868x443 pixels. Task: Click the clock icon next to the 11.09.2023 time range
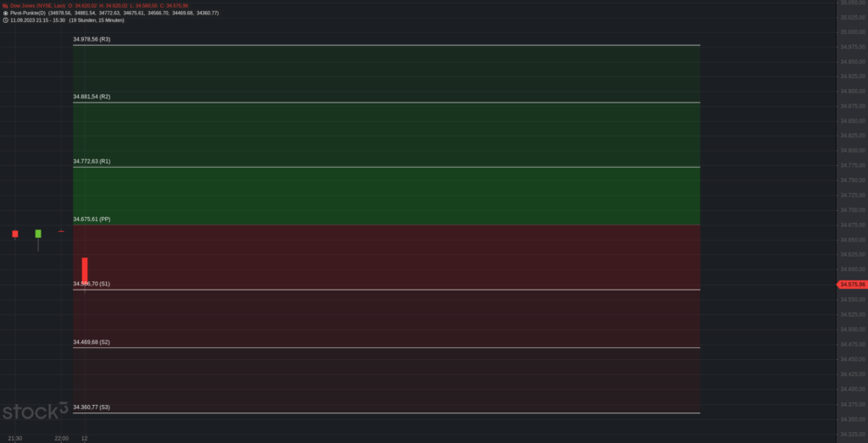click(5, 20)
